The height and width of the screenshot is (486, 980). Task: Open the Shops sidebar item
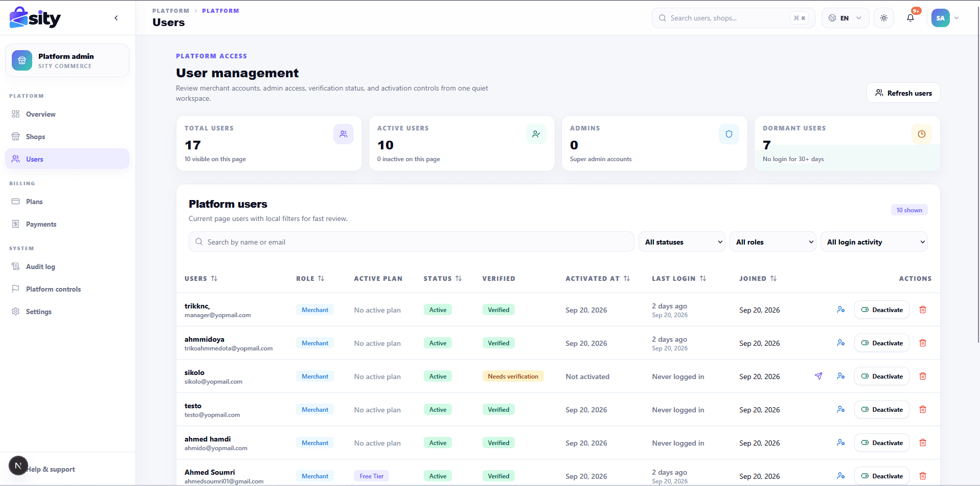(x=67, y=137)
